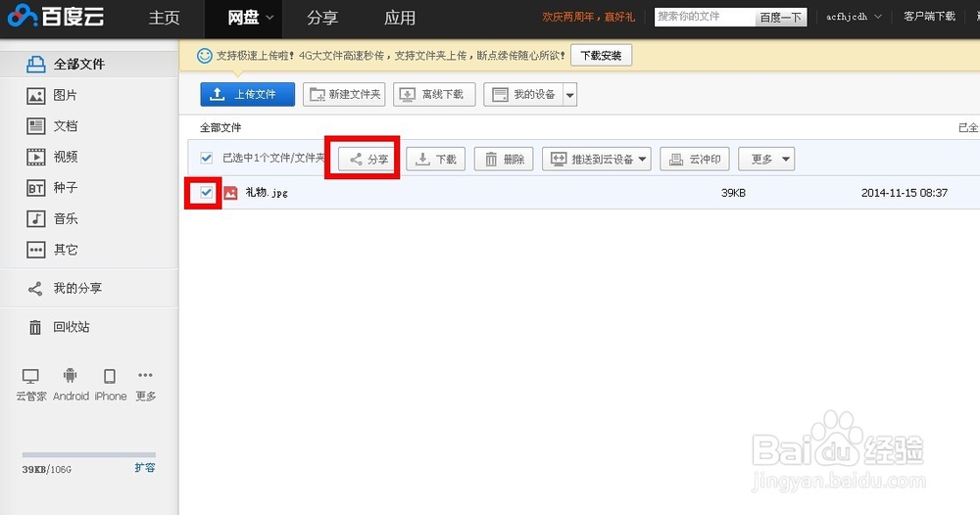Expand the 网盘 dropdown arrow
Viewport: 980px width, 515px height.
pos(270,18)
